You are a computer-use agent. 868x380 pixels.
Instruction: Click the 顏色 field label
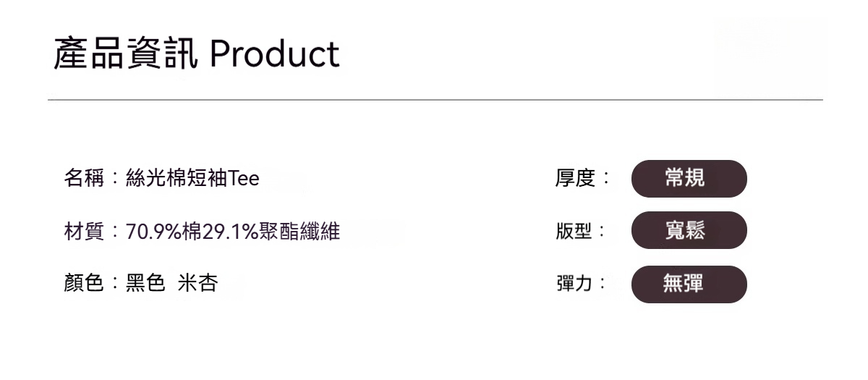pos(83,284)
